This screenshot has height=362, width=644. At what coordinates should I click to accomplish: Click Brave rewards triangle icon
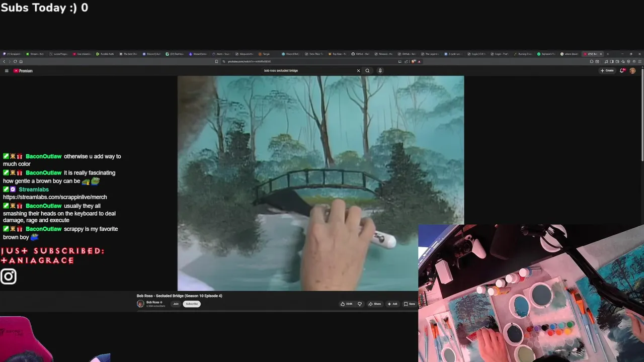click(419, 61)
